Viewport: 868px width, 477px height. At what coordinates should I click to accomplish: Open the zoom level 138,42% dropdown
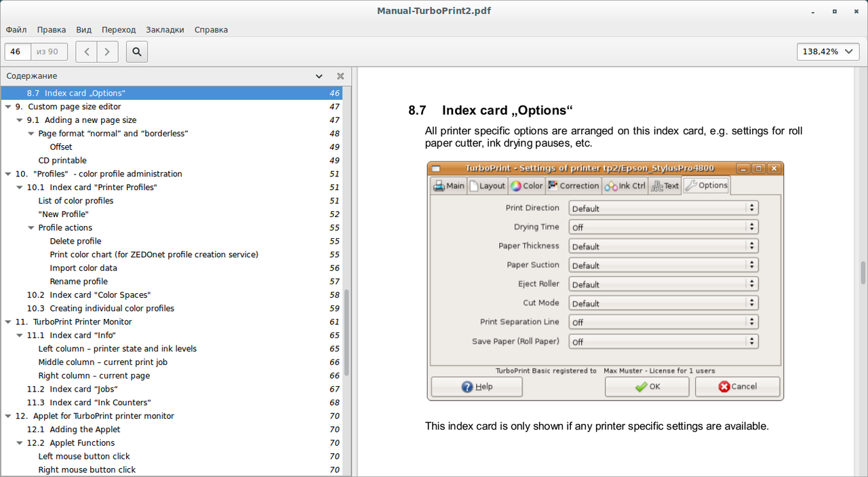click(829, 52)
